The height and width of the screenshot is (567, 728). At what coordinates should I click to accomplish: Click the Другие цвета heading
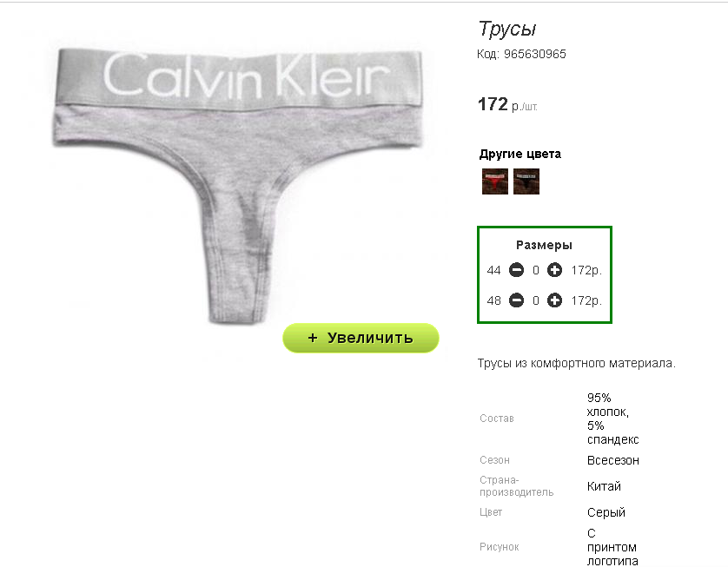pyautogui.click(x=520, y=154)
